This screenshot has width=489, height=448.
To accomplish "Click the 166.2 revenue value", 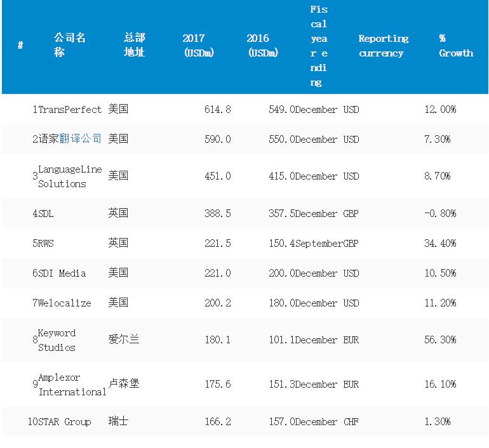I will click(x=218, y=421).
